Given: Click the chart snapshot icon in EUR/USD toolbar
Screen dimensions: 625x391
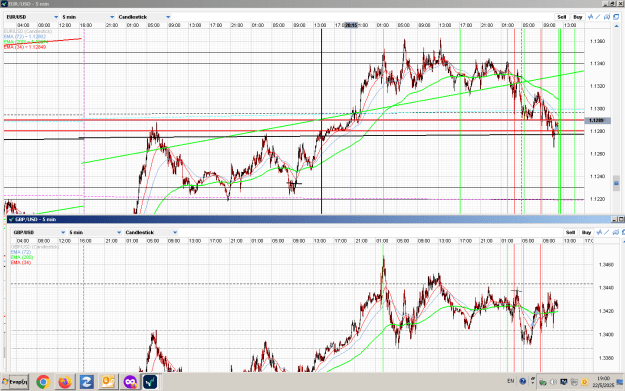Looking at the screenshot, I should point(607,17).
